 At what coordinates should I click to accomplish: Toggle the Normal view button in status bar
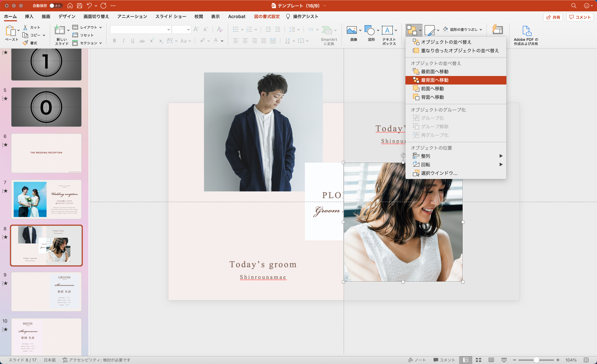pos(466,360)
